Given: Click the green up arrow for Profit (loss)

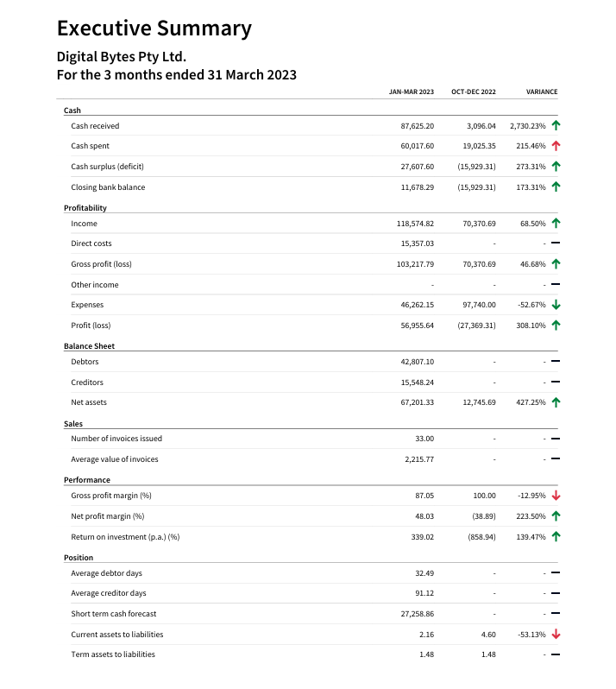Looking at the screenshot, I should (x=556, y=326).
